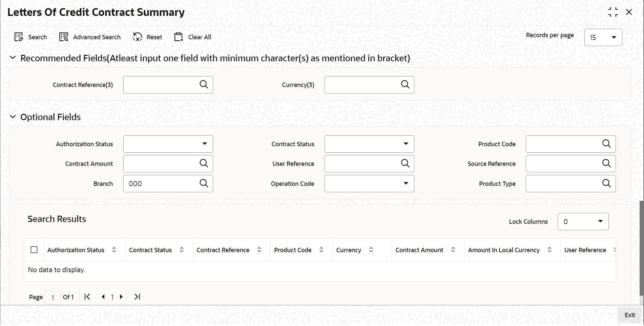The width and height of the screenshot is (644, 326).
Task: Click the User Reference input field
Action: [x=362, y=164]
